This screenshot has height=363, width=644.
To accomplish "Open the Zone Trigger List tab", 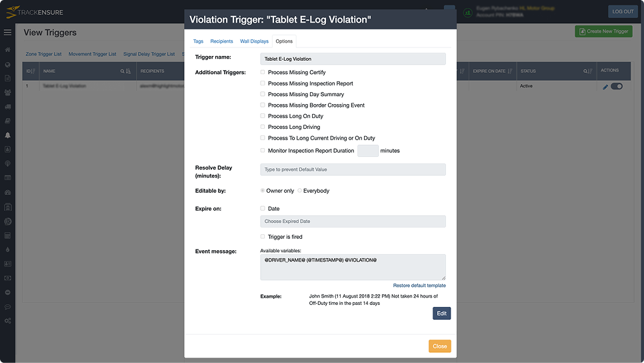I will 43,54.
